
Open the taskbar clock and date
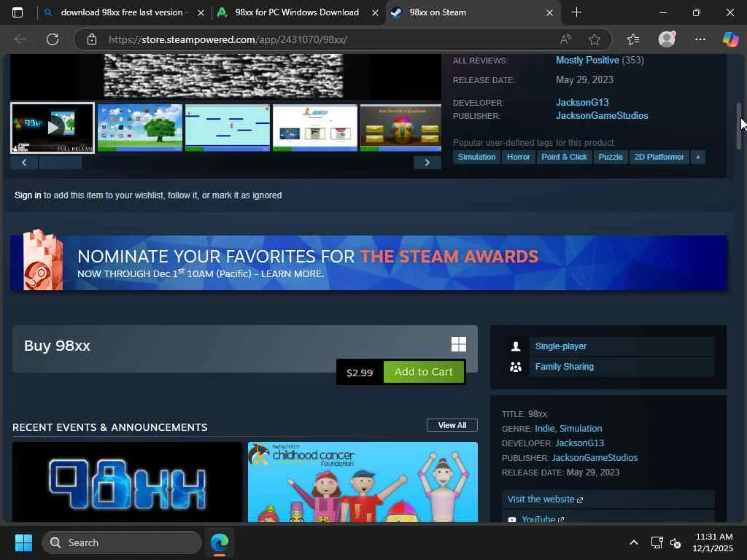click(x=713, y=542)
